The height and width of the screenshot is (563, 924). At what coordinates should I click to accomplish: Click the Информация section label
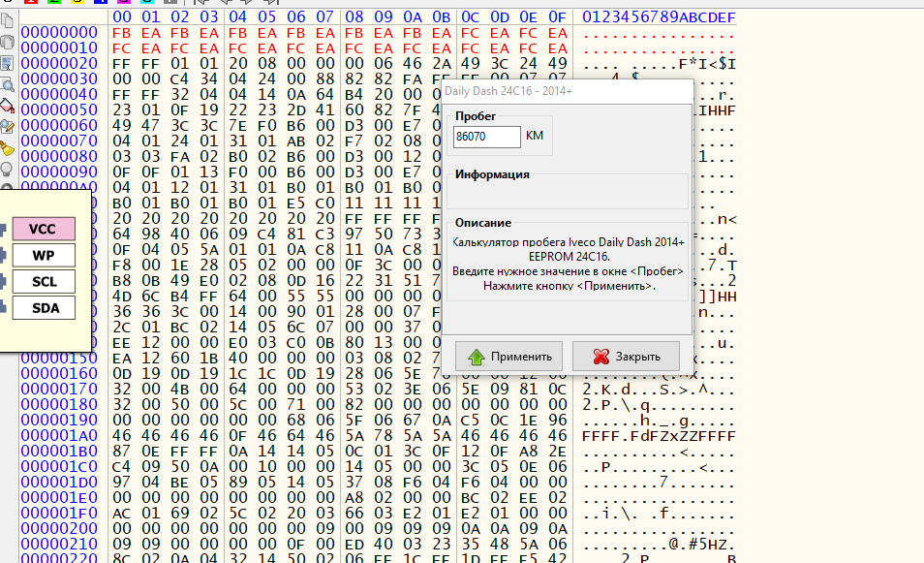pyautogui.click(x=492, y=174)
